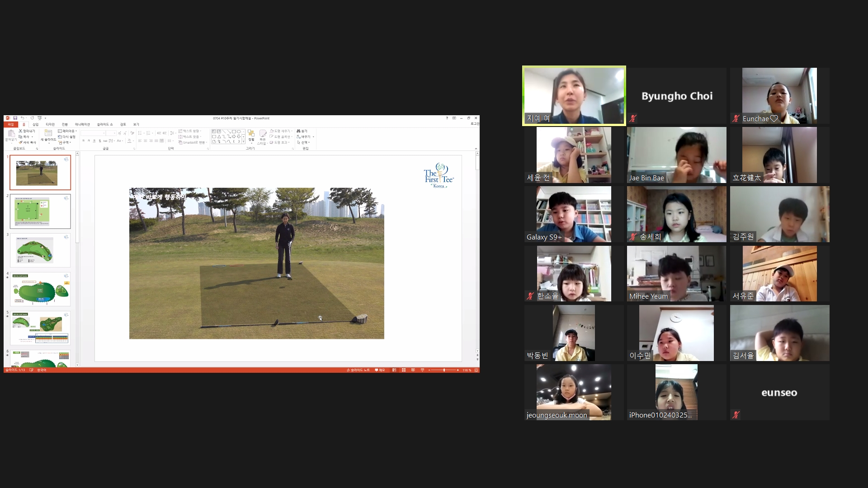Open the File (파일) tab
Viewport: 868px width, 488px height.
click(x=11, y=124)
